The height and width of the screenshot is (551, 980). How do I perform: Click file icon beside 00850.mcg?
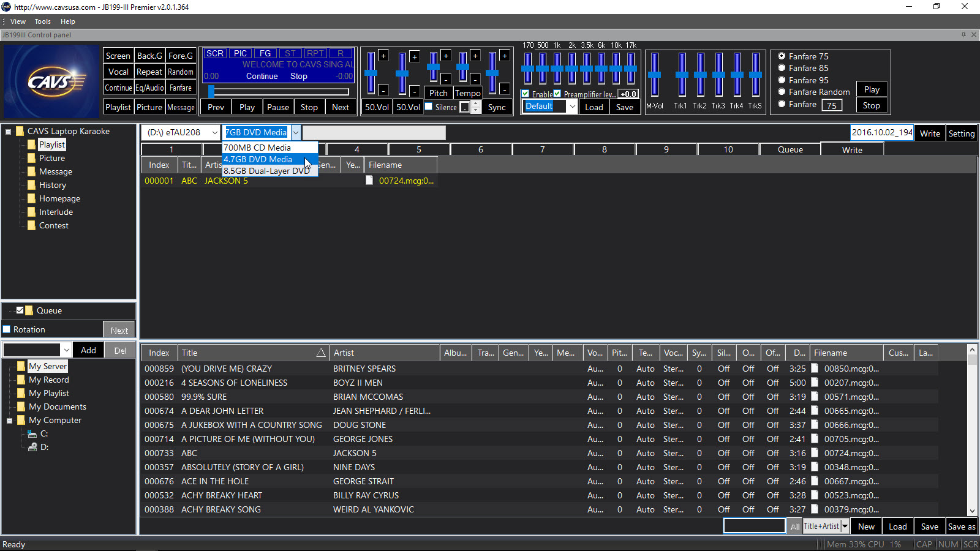[815, 369]
